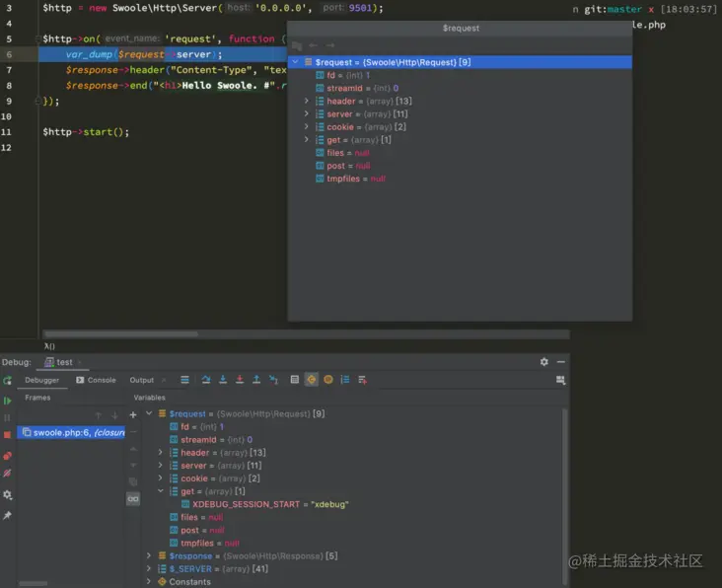Select next frame down arrow

coord(114,415)
